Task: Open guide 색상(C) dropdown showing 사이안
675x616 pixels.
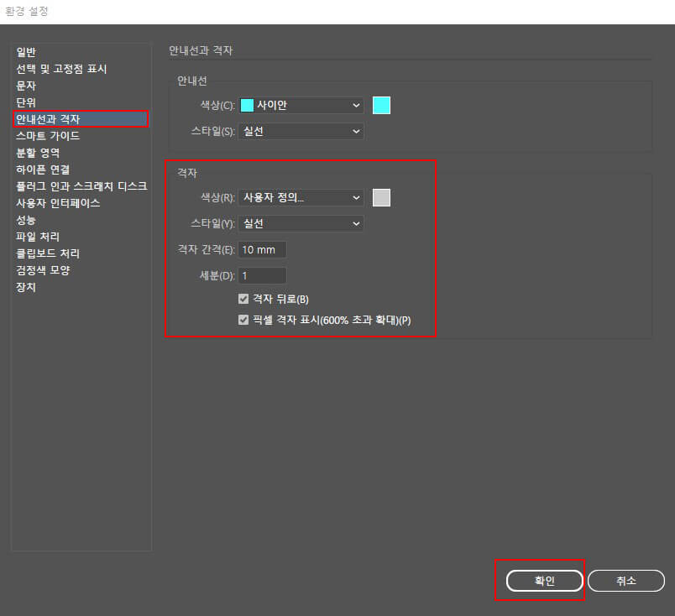Action: (301, 106)
